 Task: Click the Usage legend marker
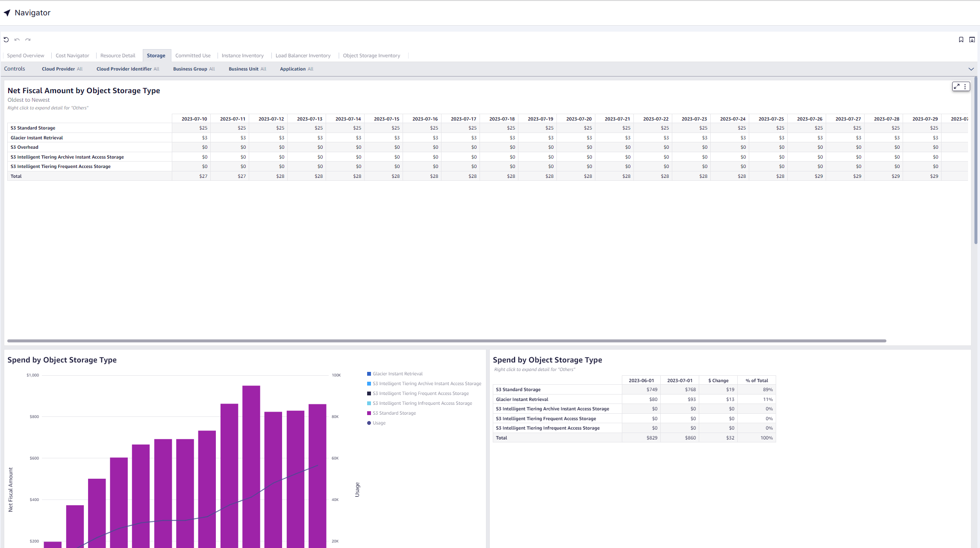(x=369, y=423)
